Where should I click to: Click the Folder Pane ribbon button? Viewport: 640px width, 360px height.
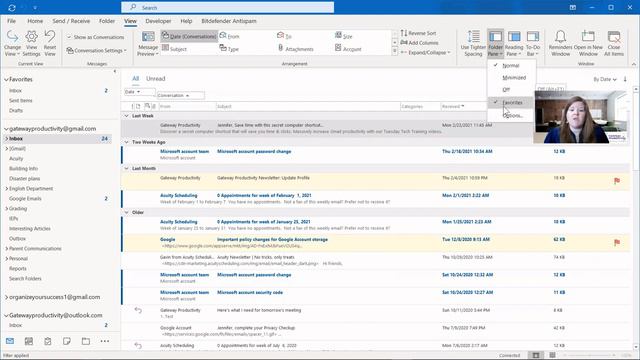coord(496,43)
